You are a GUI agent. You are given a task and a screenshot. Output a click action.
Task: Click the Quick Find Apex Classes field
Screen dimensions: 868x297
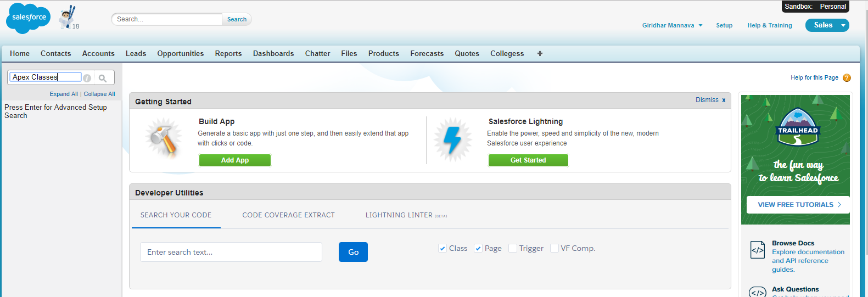click(x=46, y=77)
